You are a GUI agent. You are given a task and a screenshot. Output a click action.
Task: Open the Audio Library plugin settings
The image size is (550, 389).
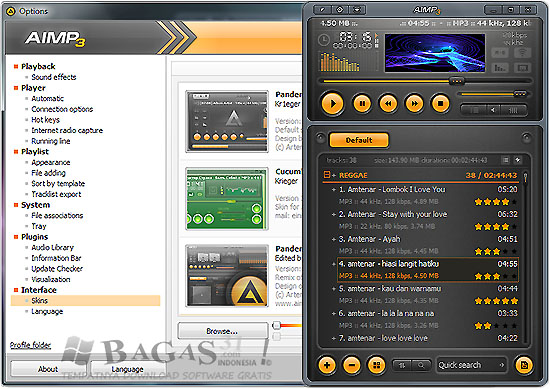coord(53,247)
